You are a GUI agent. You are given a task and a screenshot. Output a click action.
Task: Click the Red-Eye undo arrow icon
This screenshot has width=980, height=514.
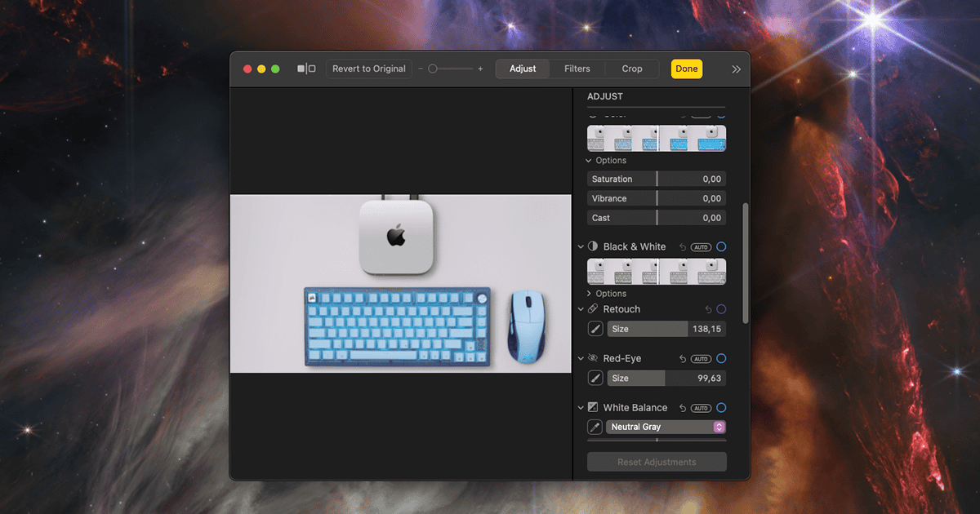682,359
